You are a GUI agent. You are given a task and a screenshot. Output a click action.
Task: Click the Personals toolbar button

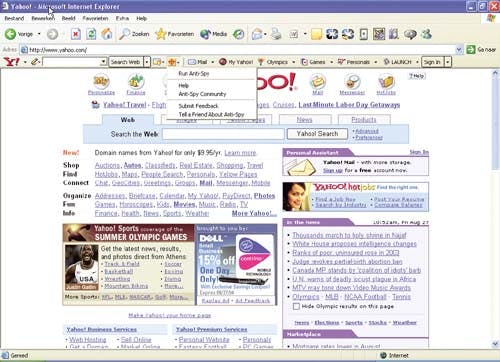click(354, 62)
